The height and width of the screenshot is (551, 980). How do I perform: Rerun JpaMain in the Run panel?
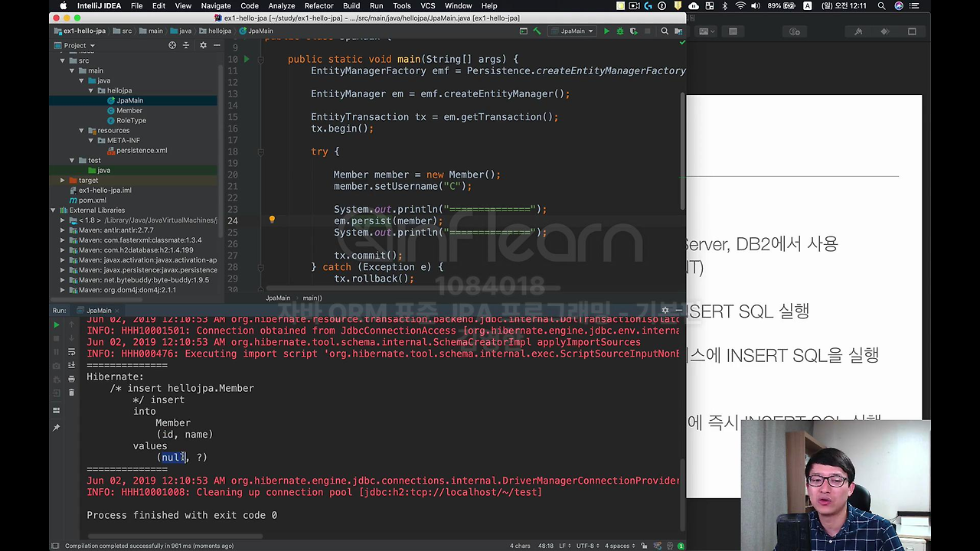[56, 324]
